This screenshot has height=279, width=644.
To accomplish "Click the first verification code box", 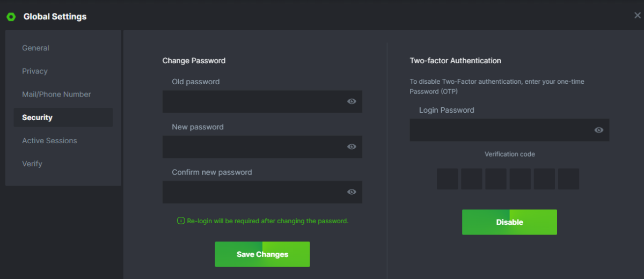I will [x=447, y=179].
